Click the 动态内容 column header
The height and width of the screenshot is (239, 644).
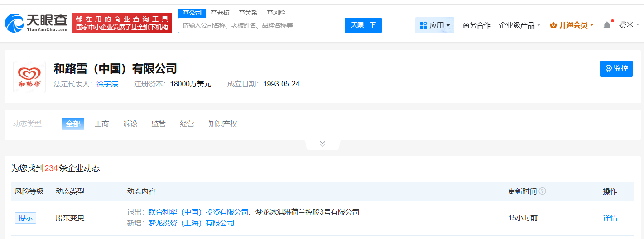point(141,191)
